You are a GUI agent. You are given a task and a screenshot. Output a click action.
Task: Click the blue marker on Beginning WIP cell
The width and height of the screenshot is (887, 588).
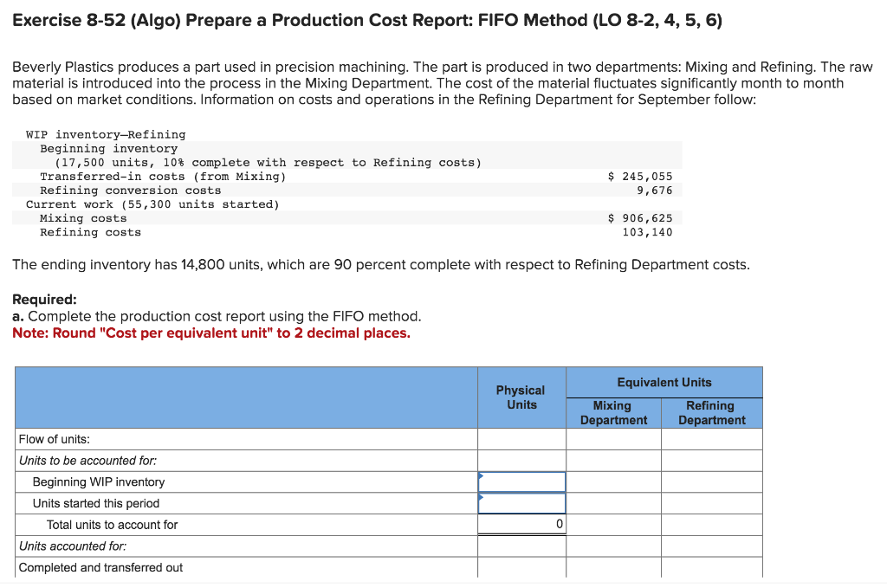point(479,475)
